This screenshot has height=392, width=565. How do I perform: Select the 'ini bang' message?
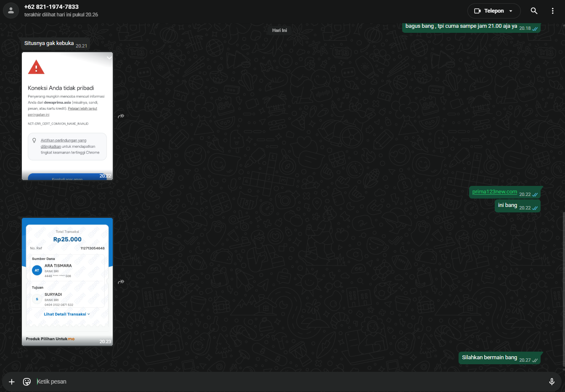coord(517,206)
